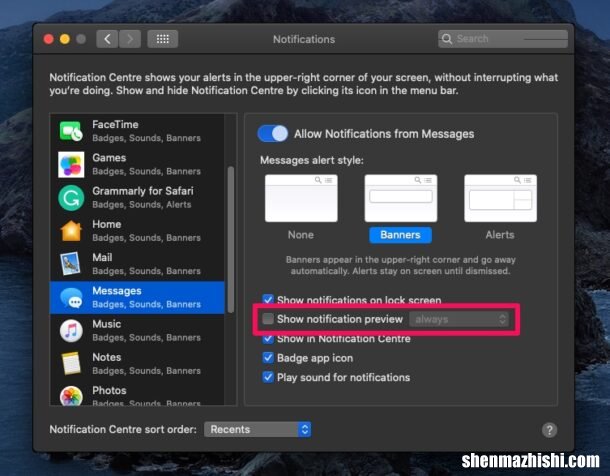610x476 pixels.
Task: Click the Mail stamp icon in the list
Action: click(71, 264)
